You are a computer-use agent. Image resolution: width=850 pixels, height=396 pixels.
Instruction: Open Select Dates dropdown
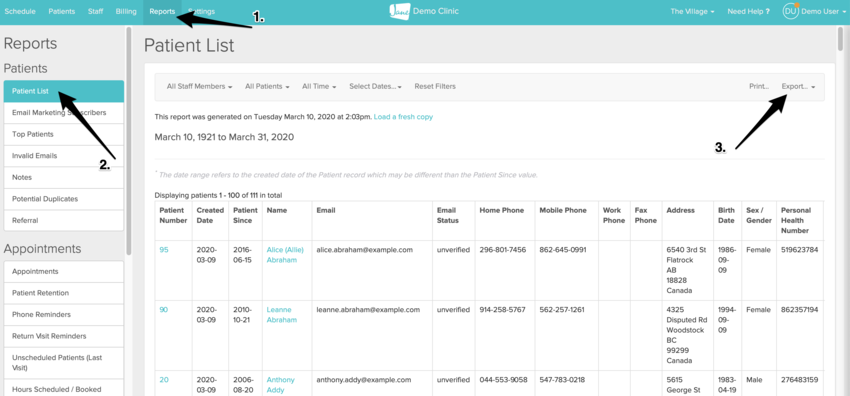click(376, 86)
